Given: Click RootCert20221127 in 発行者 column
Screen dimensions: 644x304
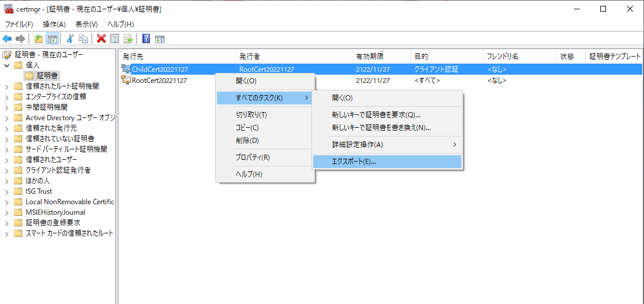Looking at the screenshot, I should pyautogui.click(x=267, y=69).
